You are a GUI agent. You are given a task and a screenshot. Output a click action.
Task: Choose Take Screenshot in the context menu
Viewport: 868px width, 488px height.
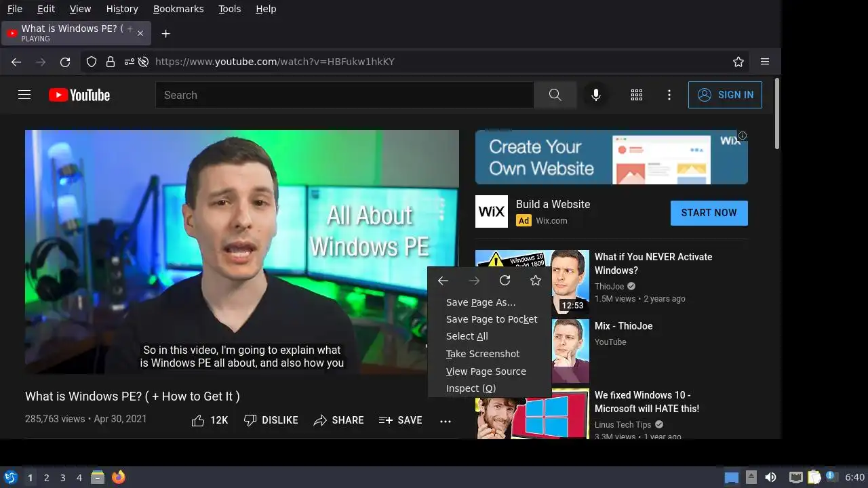point(489,354)
